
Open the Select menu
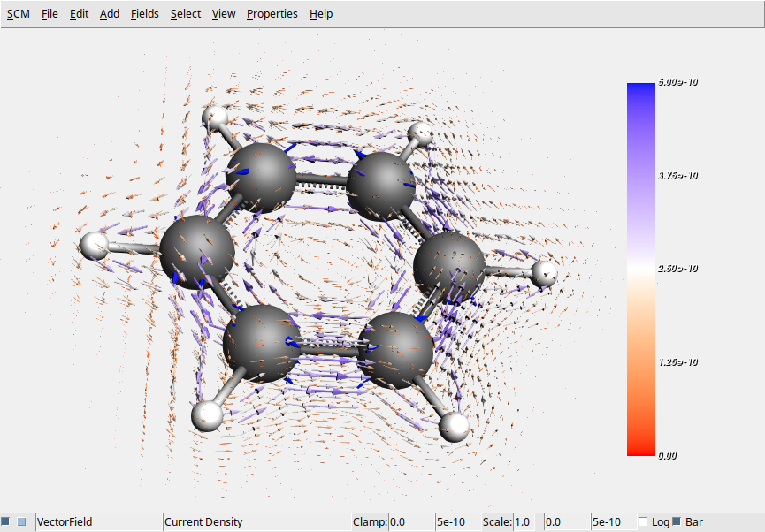click(185, 13)
